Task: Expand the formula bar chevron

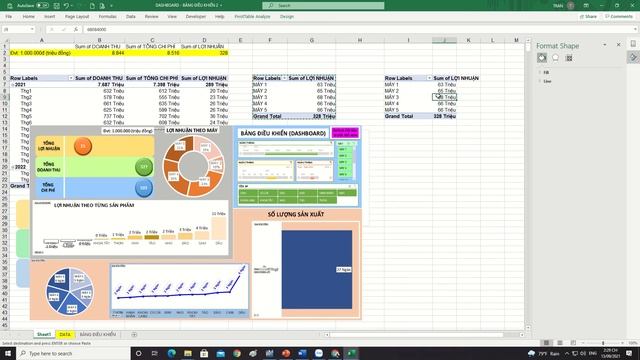Action: coord(636,29)
